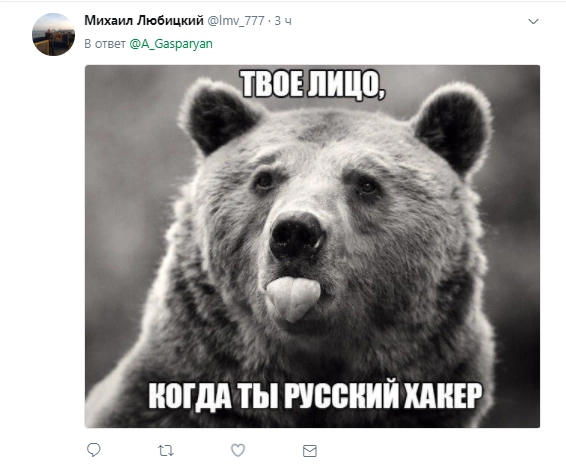Click the bear's eye beside the left ear
This screenshot has height=465, width=566.
click(x=265, y=181)
